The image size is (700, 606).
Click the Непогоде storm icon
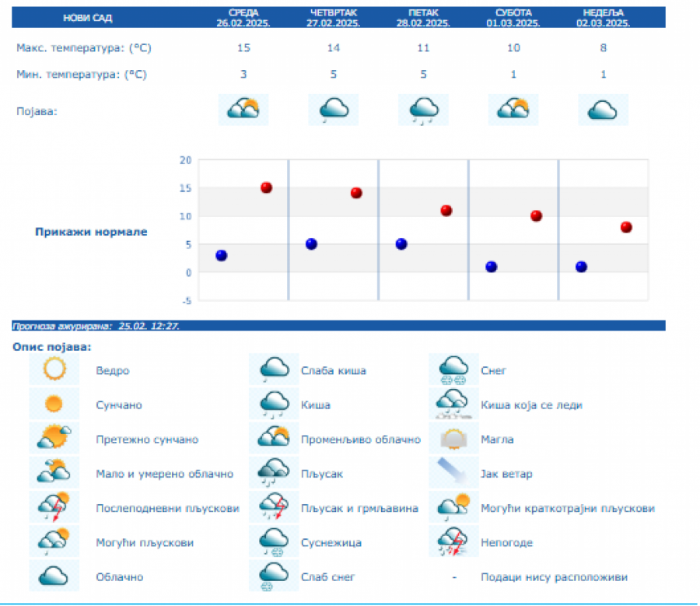click(x=454, y=542)
